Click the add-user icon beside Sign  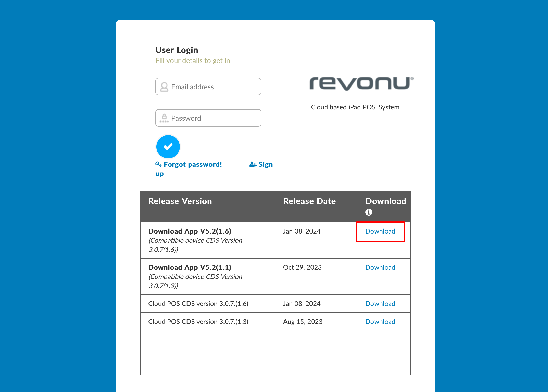[253, 165]
